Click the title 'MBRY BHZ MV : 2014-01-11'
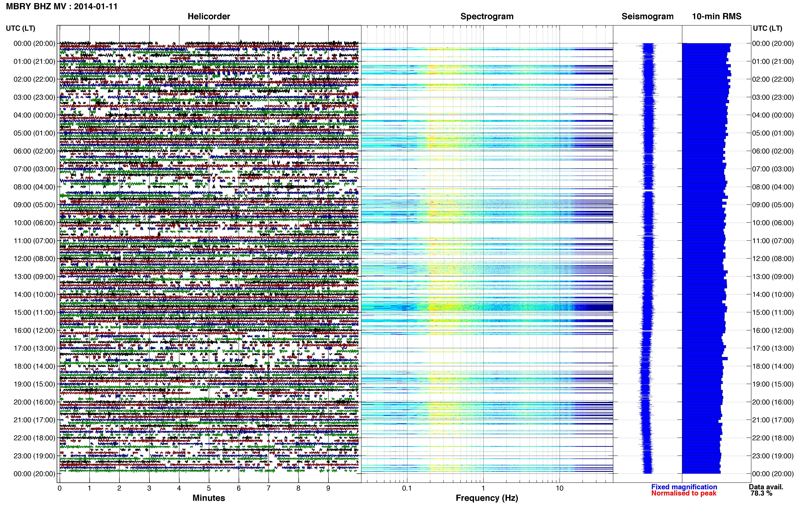The image size is (812, 508). click(x=62, y=6)
